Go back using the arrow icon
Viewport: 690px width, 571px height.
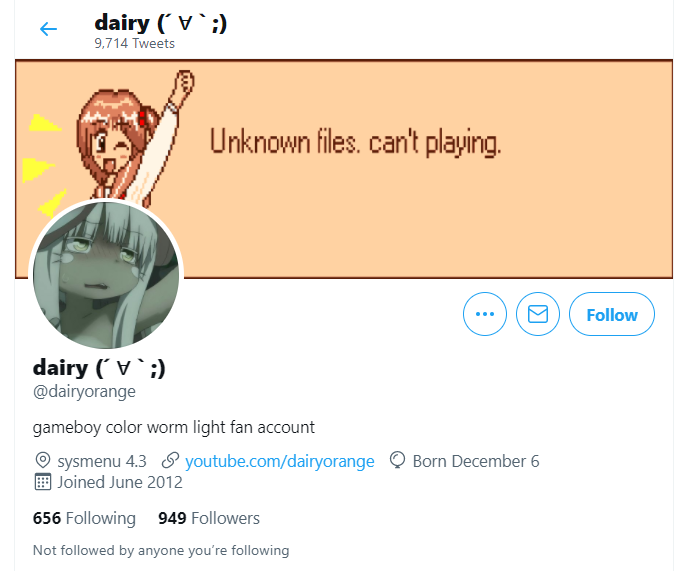[48, 29]
